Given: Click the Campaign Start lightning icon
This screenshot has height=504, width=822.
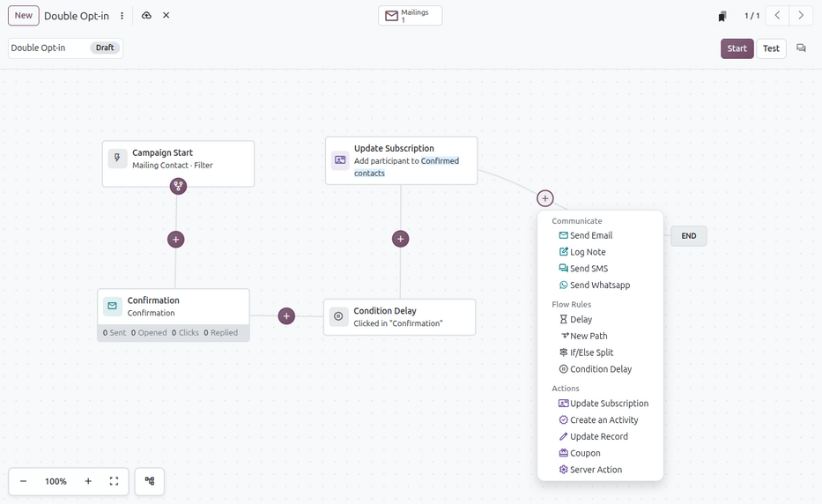Looking at the screenshot, I should (117, 159).
